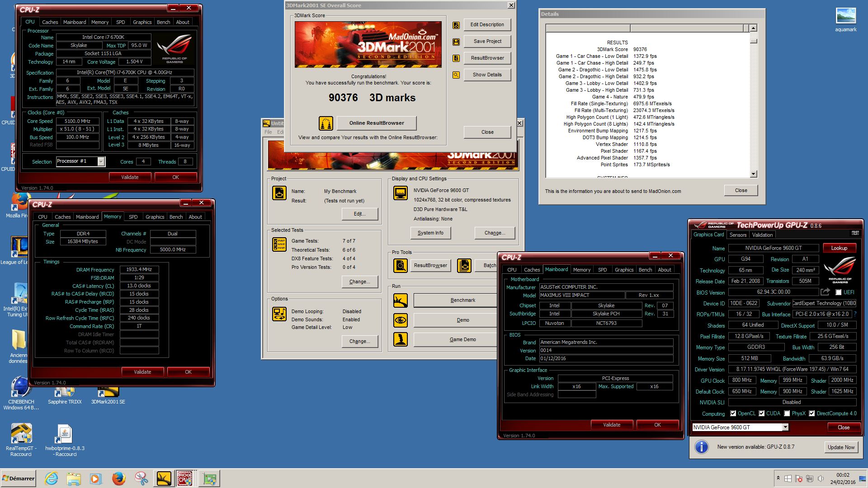Click the Firefox taskbar icon

tap(119, 479)
